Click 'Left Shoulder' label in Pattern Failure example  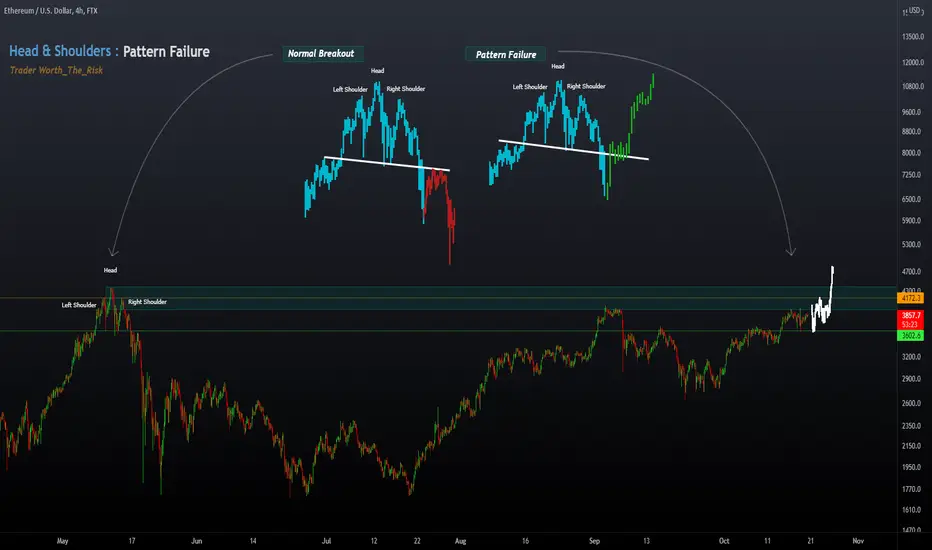point(530,87)
